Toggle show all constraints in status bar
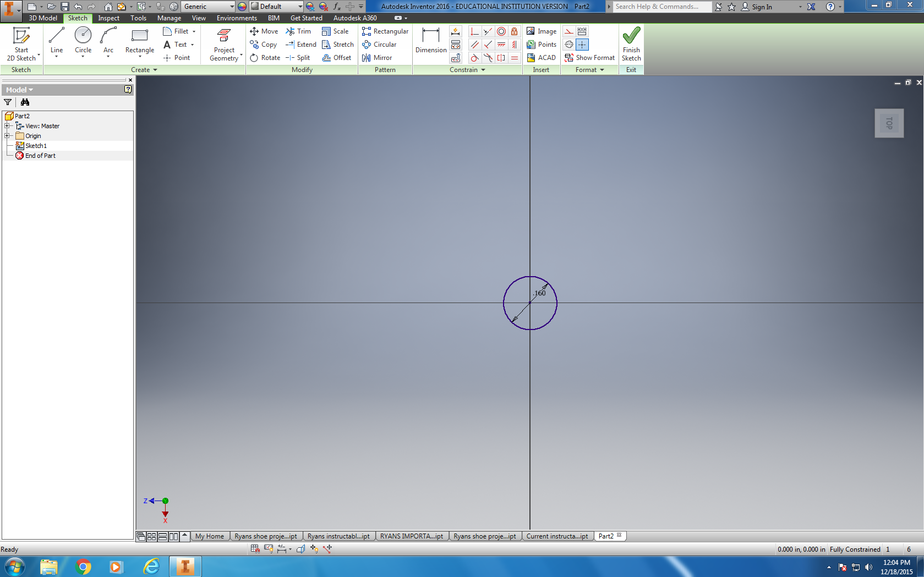This screenshot has height=577, width=924. [269, 549]
